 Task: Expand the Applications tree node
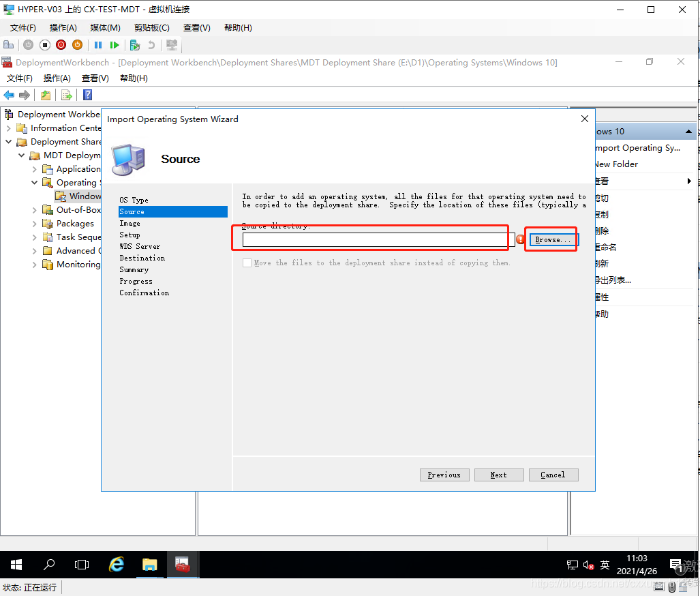coord(34,169)
